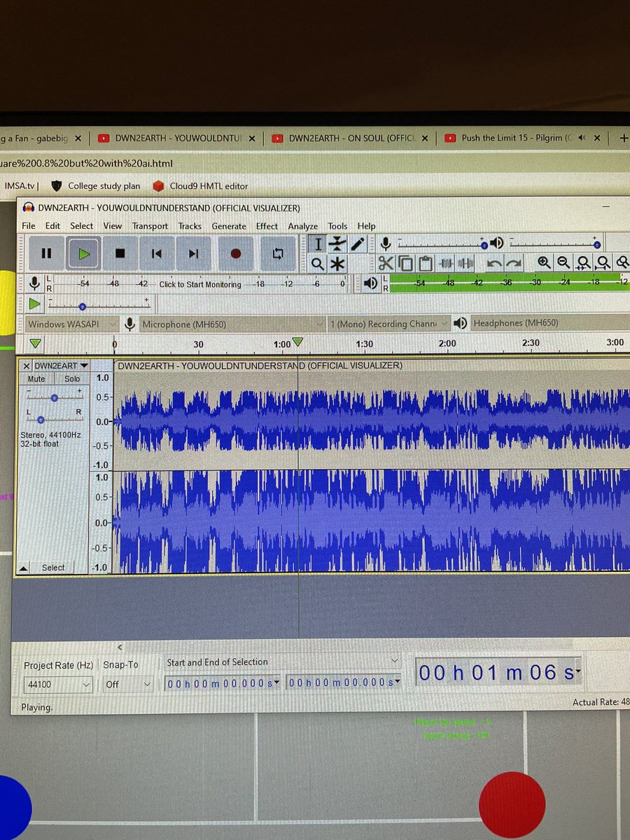Open the Select menu

pyautogui.click(x=82, y=226)
